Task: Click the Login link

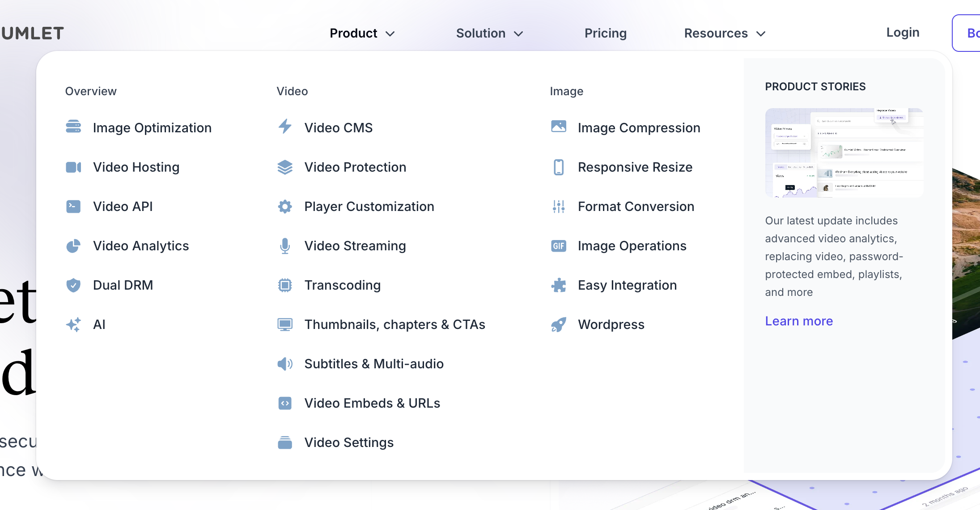Action: tap(903, 33)
